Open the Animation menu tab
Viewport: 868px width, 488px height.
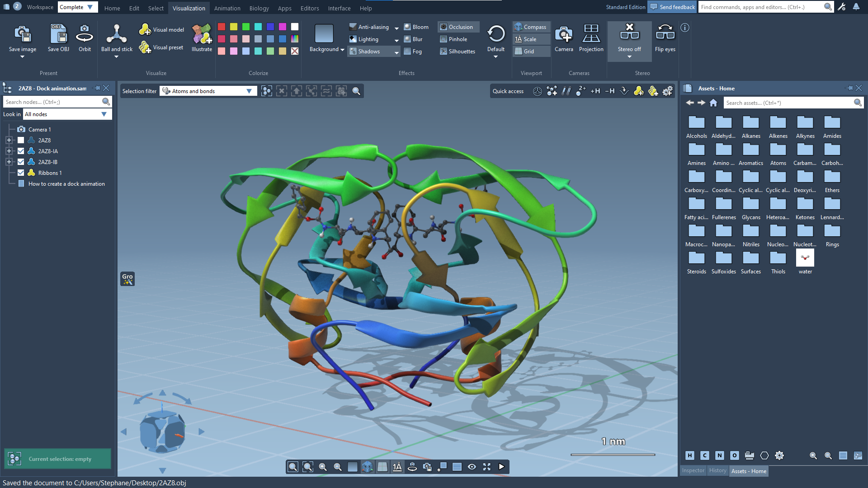coord(227,8)
